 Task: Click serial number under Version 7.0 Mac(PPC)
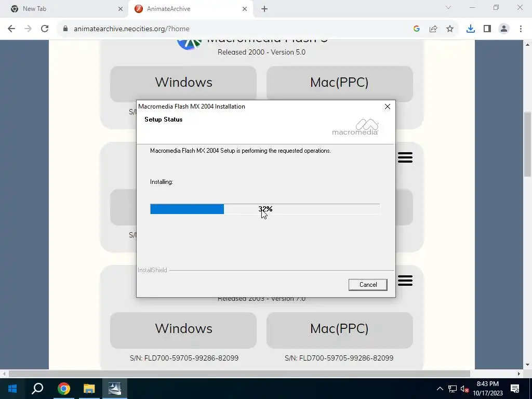(339, 358)
